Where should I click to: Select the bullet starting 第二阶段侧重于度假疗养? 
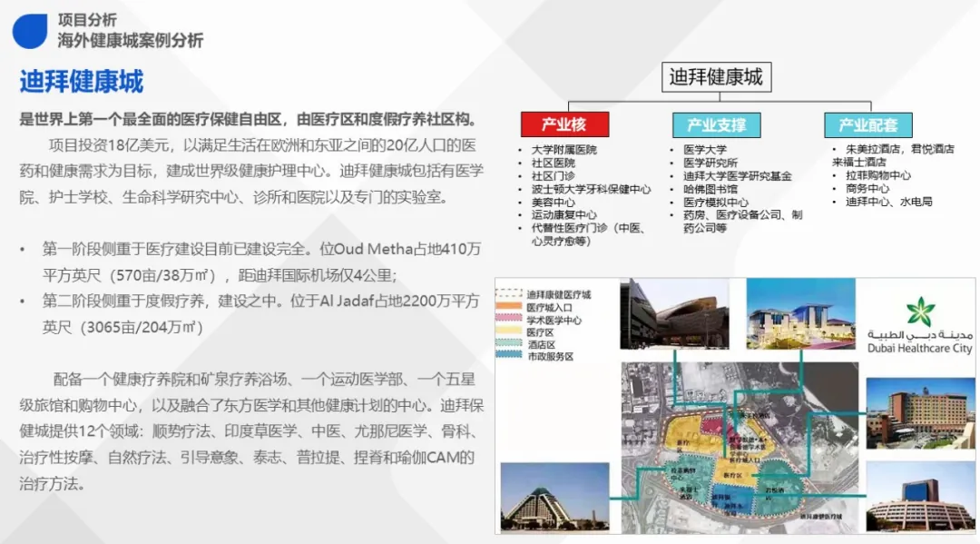(260, 314)
